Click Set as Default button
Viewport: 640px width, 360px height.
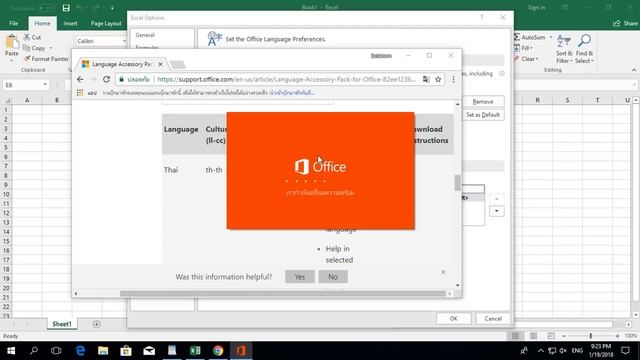[483, 115]
